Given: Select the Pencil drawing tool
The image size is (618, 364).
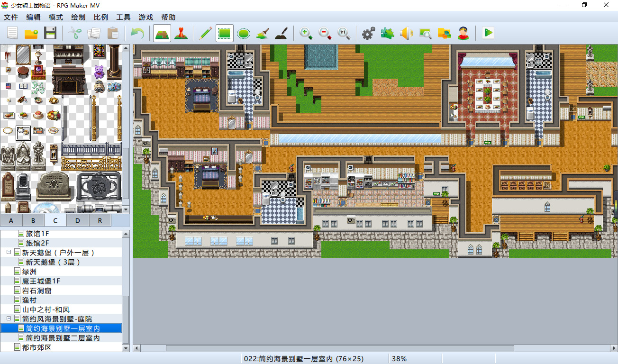Looking at the screenshot, I should (206, 33).
